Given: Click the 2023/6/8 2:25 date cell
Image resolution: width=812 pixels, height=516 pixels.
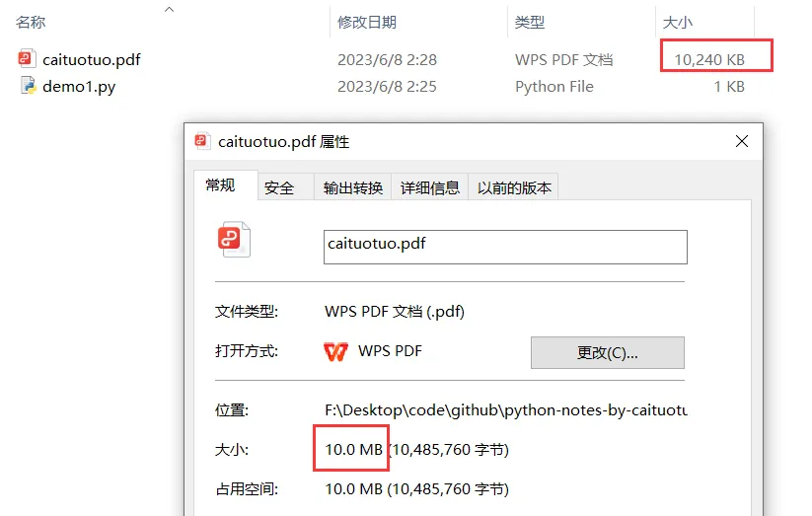Looking at the screenshot, I should pyautogui.click(x=387, y=87).
